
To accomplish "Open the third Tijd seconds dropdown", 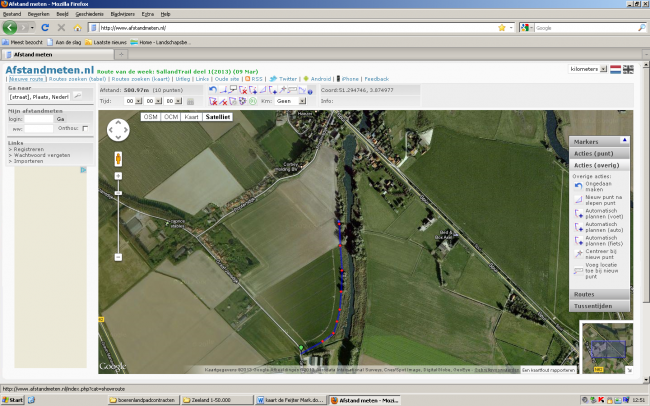I will point(178,101).
